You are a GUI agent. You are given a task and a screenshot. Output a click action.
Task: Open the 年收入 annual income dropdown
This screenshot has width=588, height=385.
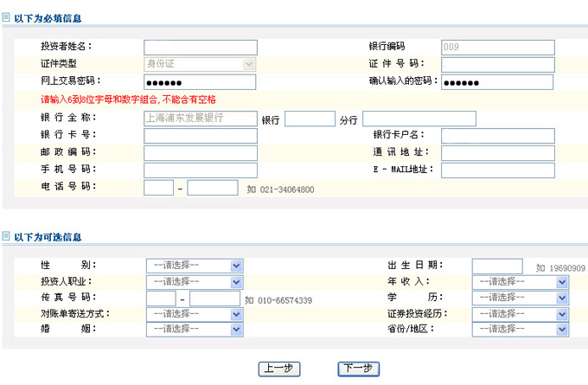point(520,281)
